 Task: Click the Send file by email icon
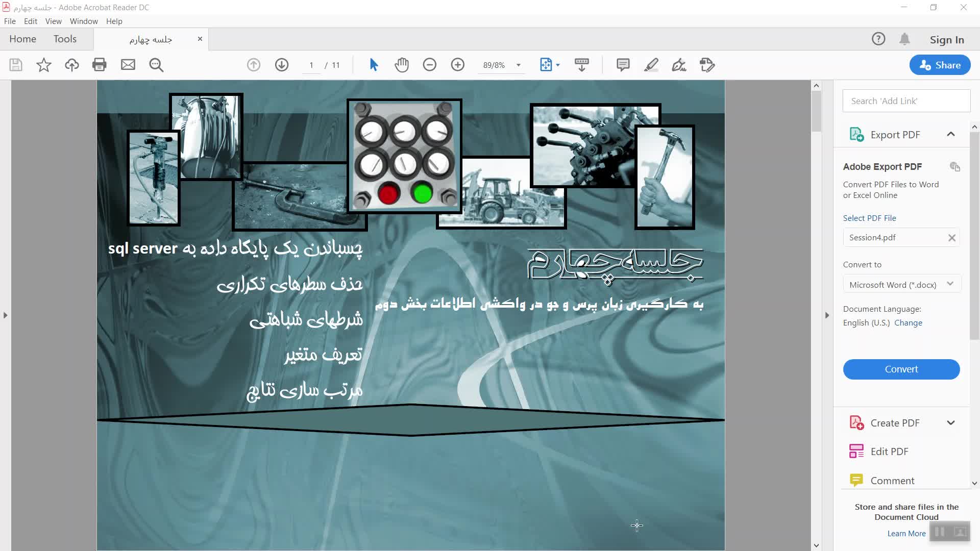[x=128, y=65]
